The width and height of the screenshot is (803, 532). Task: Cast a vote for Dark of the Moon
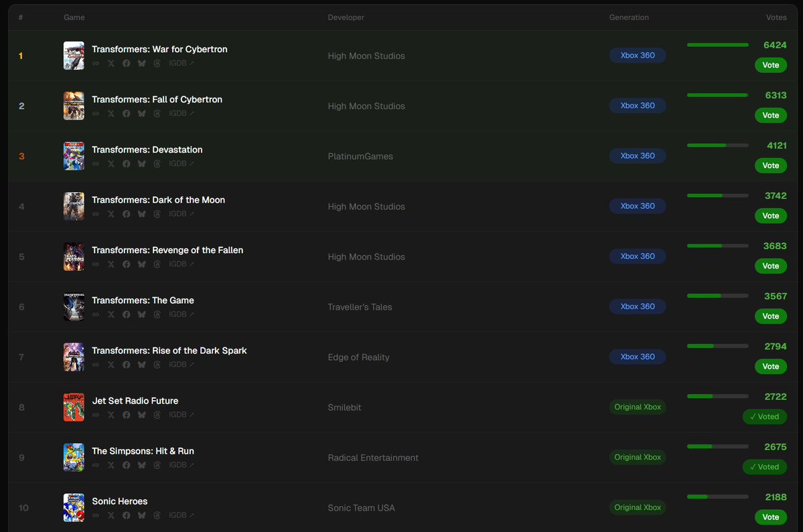pos(771,215)
